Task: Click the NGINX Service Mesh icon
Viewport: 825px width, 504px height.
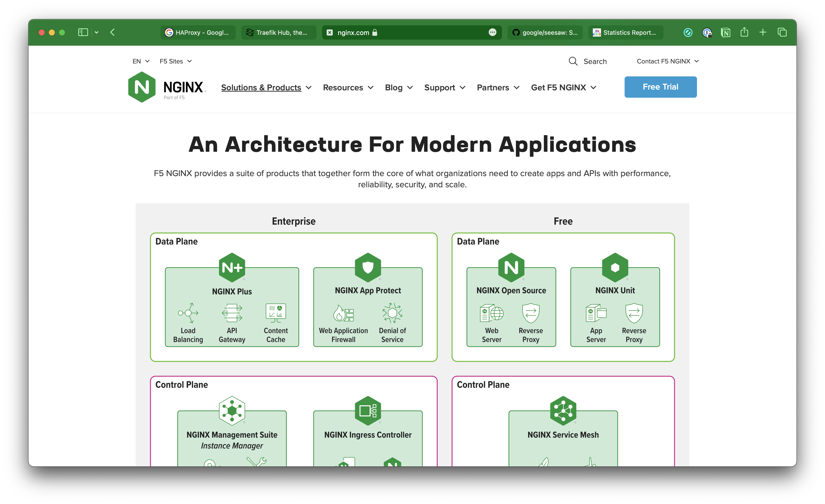Action: [x=563, y=411]
